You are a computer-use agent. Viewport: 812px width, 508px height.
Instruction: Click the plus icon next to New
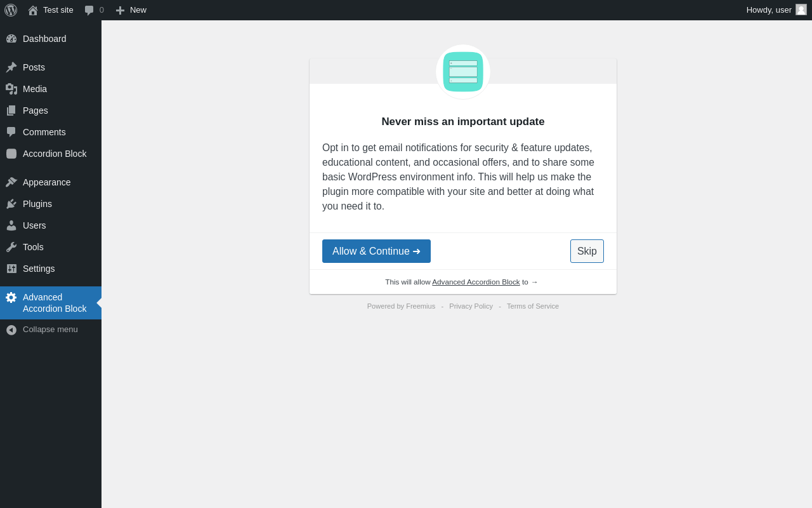click(120, 10)
